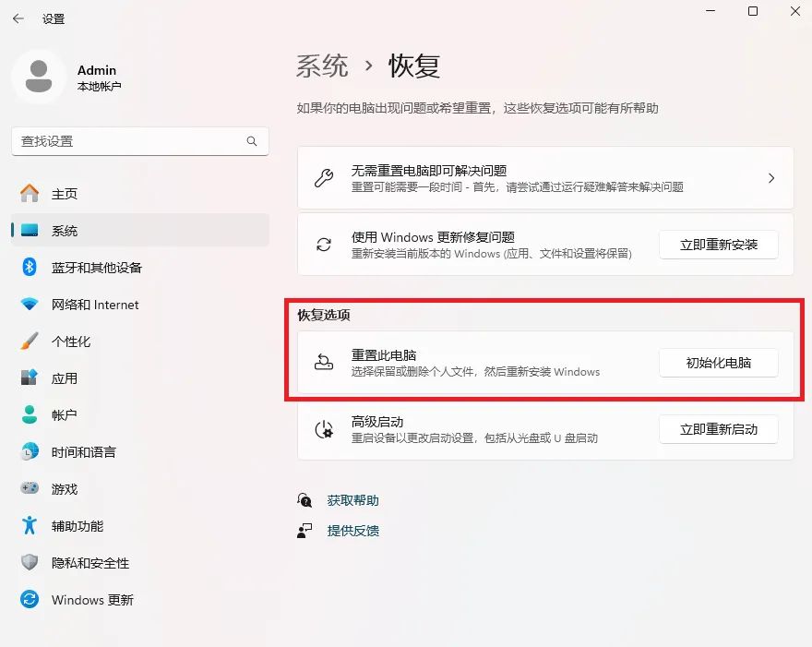Click the 立即重新安装 button

(718, 245)
